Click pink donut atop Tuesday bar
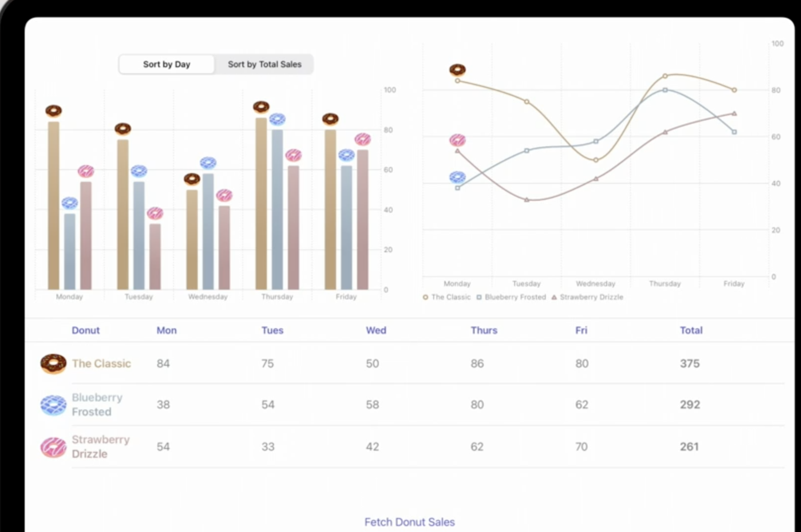 [155, 213]
